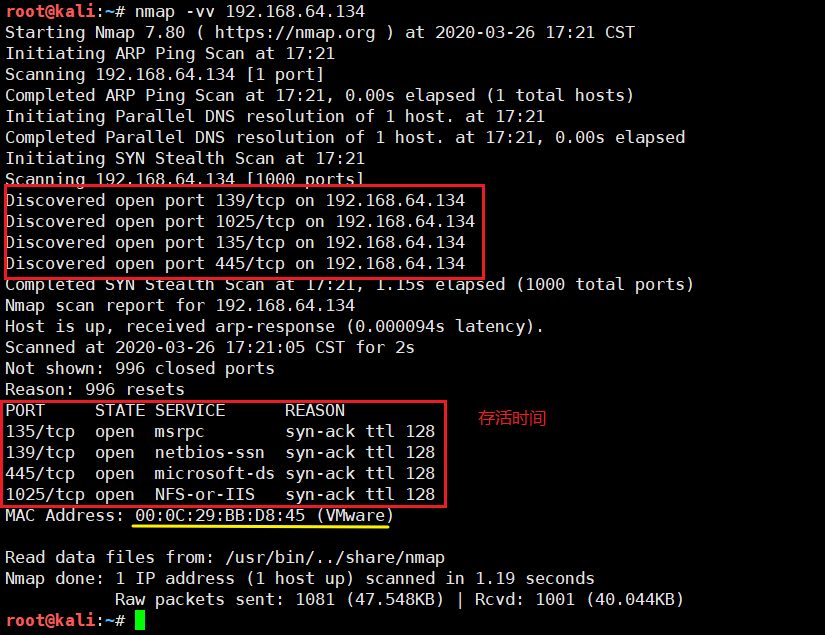Click the REASON column header
This screenshot has width=825, height=635.
pyautogui.click(x=315, y=411)
